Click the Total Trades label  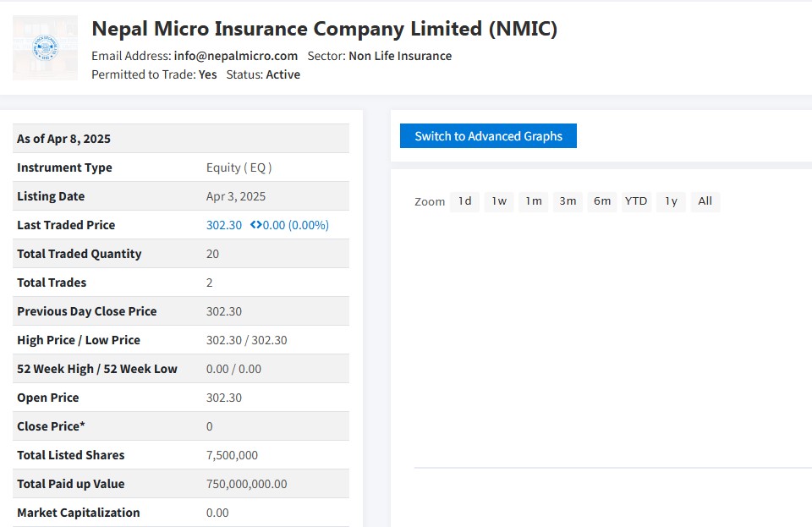click(x=52, y=283)
